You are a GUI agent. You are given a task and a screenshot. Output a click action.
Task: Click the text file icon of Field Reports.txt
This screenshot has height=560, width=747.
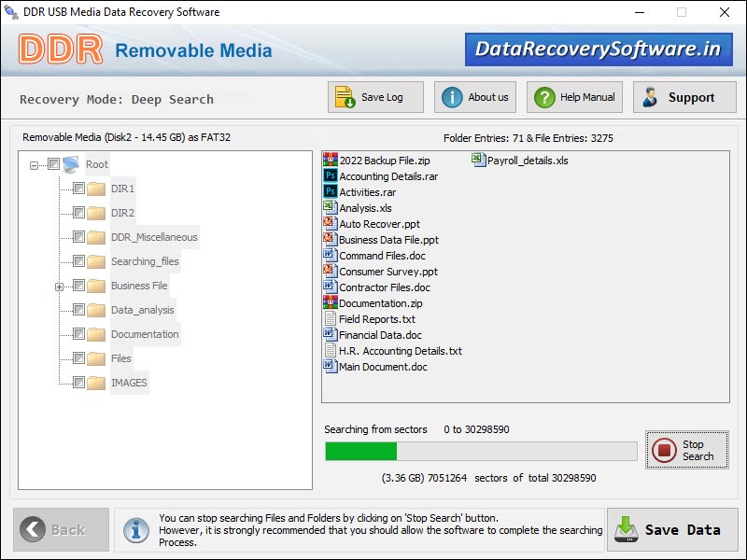pyautogui.click(x=329, y=318)
